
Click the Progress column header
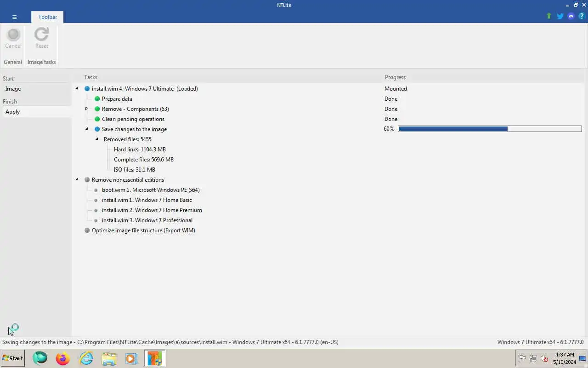point(395,77)
